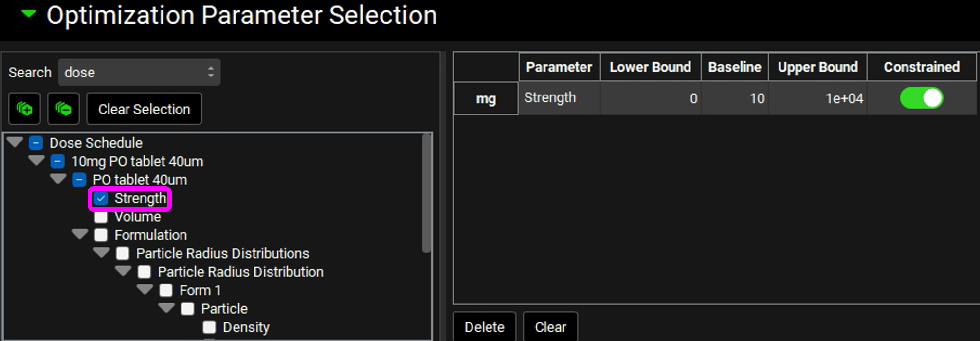Turn off the Constrained toggle for Strength

[x=921, y=98]
